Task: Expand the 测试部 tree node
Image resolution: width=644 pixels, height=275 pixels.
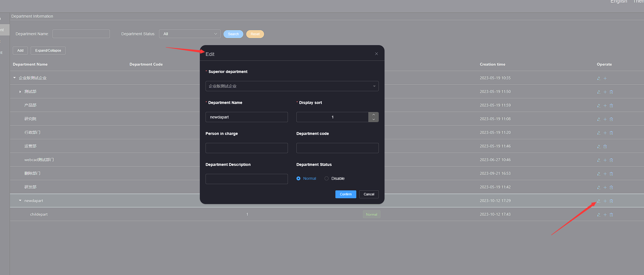Action: click(20, 91)
